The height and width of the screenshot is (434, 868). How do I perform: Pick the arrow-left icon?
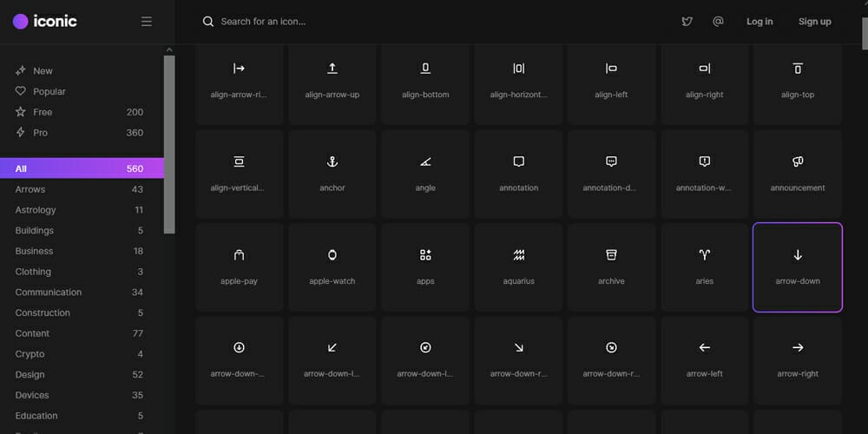pos(704,360)
